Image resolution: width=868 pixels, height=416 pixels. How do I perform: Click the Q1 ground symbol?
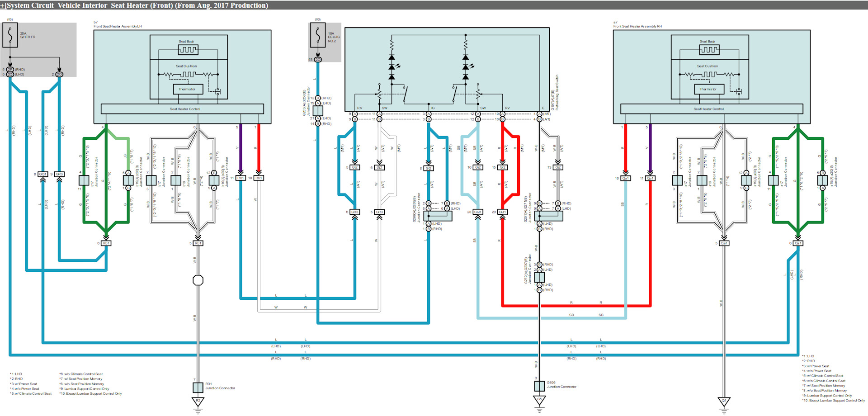pos(724,402)
